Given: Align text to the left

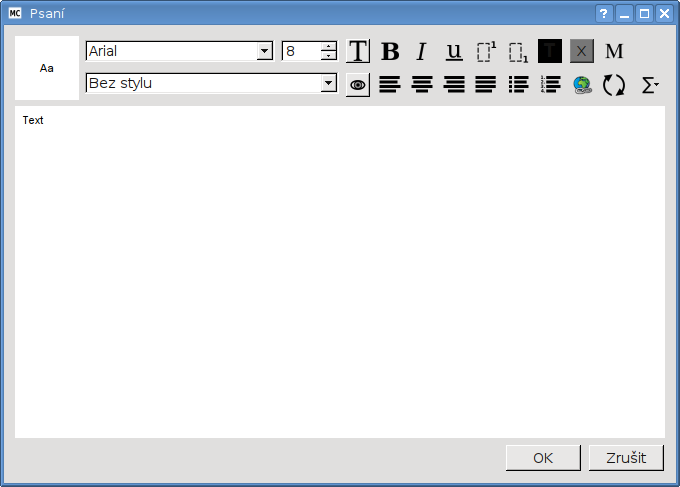Looking at the screenshot, I should [390, 85].
